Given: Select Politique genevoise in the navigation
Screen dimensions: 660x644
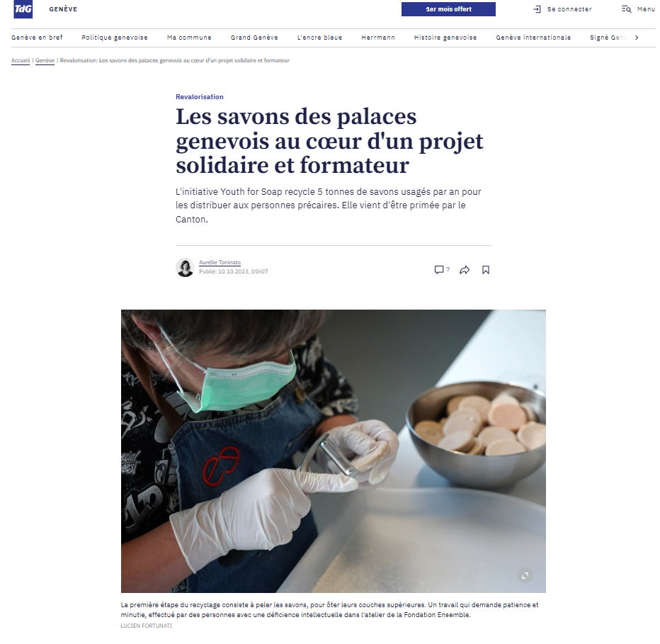Looking at the screenshot, I should [115, 38].
